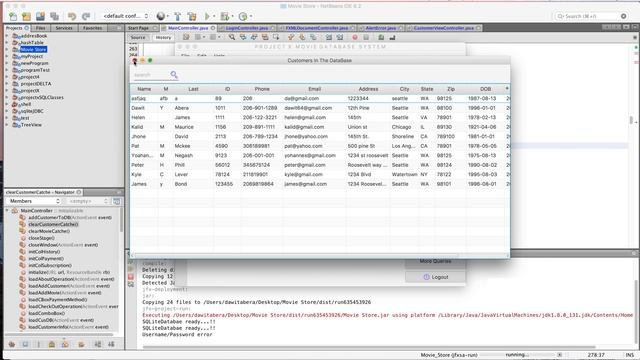Viewport: 640px width, 360px height.
Task: Click the Logout button in app window
Action: coord(436,277)
